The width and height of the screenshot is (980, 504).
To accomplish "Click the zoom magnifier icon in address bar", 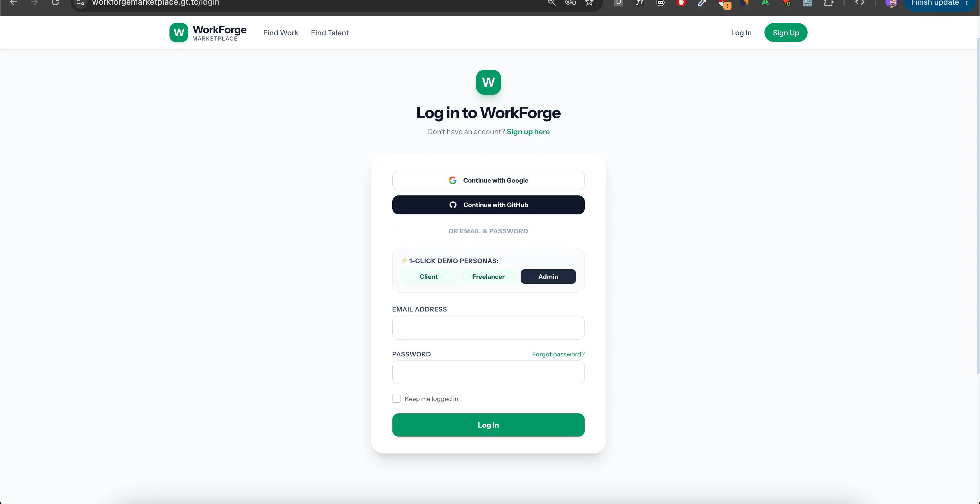I will 552,3.
